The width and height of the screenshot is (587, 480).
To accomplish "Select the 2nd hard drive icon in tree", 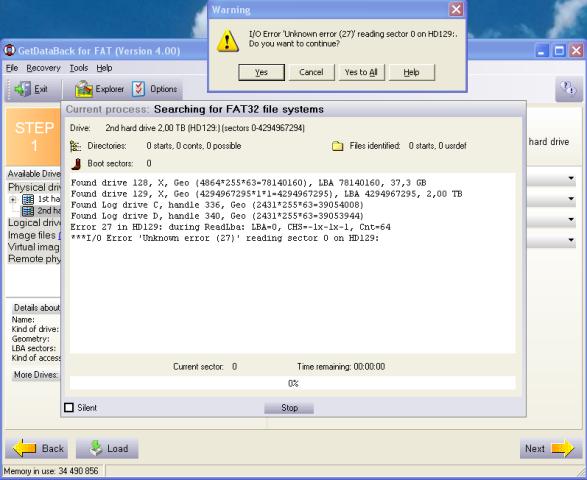I will [x=28, y=211].
